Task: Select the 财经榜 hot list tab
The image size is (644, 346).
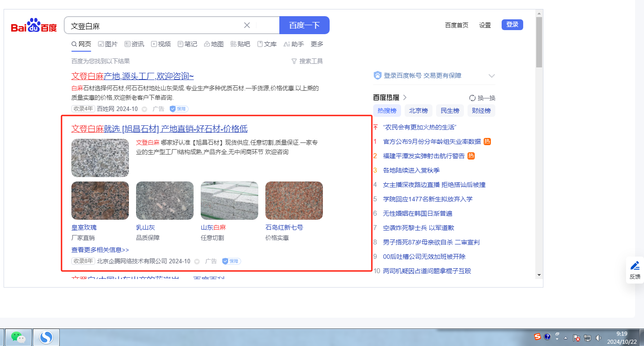Action: [x=481, y=111]
